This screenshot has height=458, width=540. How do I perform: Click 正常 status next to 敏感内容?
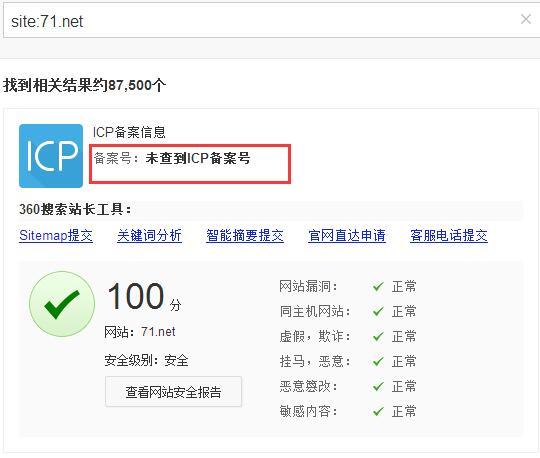tap(404, 411)
